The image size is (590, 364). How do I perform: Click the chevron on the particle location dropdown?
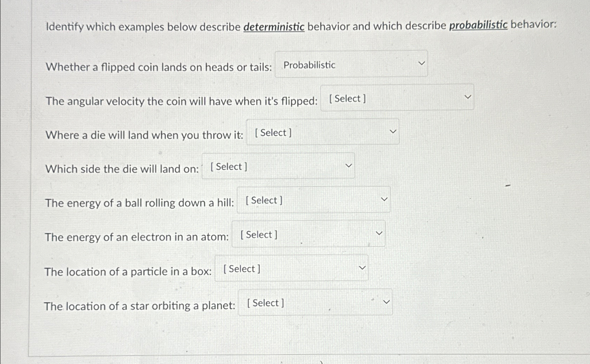362,267
